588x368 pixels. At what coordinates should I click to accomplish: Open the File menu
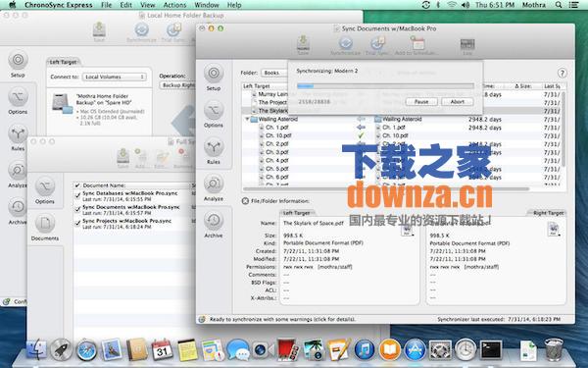107,5
